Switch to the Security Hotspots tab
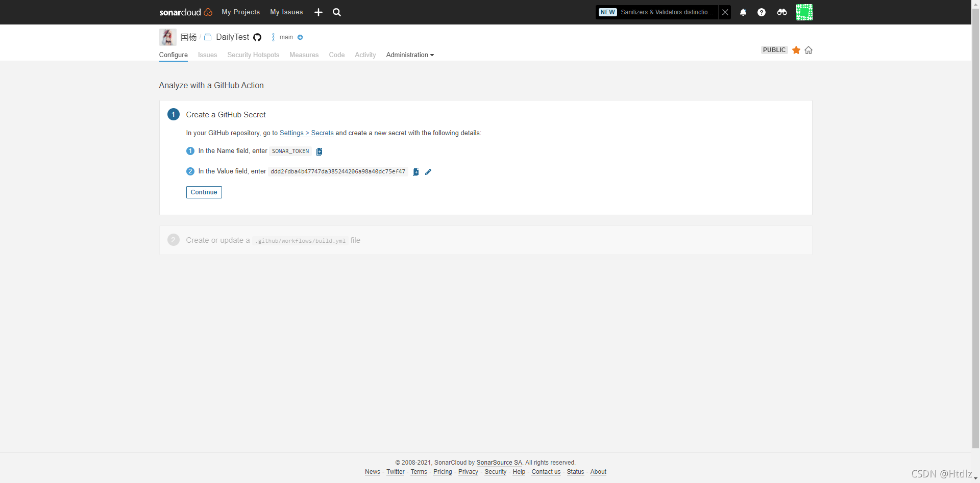 253,55
